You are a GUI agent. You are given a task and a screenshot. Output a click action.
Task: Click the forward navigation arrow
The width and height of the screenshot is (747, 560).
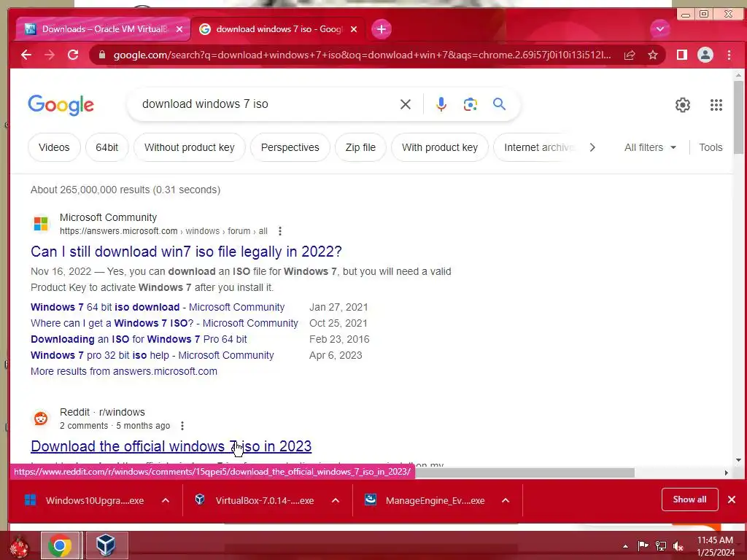50,55
